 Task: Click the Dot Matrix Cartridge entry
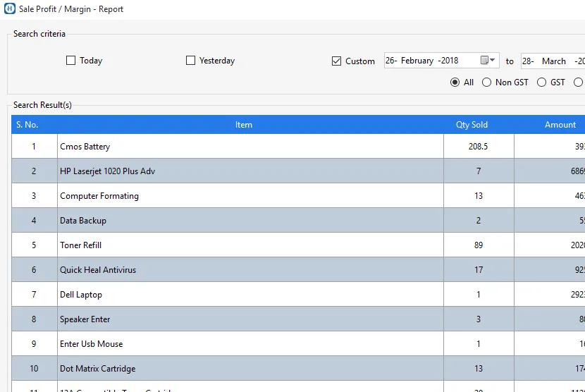tap(97, 369)
